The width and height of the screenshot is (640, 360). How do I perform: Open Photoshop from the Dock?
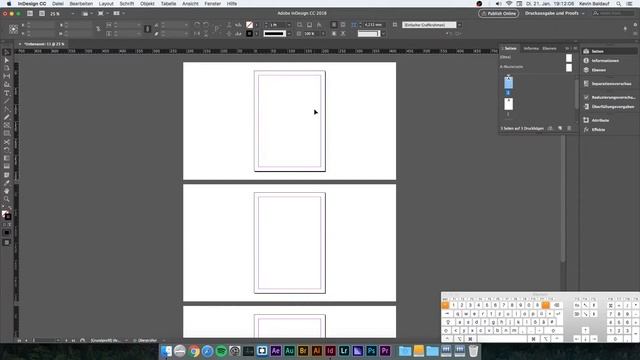click(371, 351)
